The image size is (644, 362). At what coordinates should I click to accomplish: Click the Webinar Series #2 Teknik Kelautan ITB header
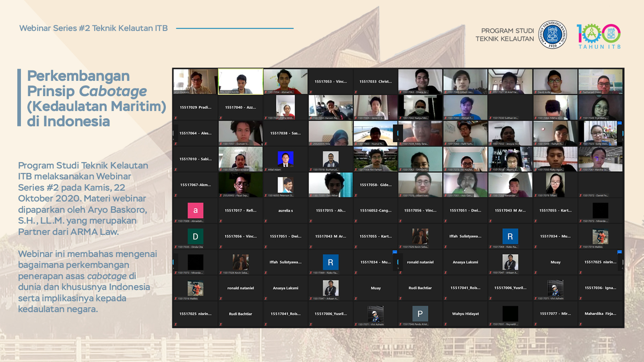click(x=93, y=28)
